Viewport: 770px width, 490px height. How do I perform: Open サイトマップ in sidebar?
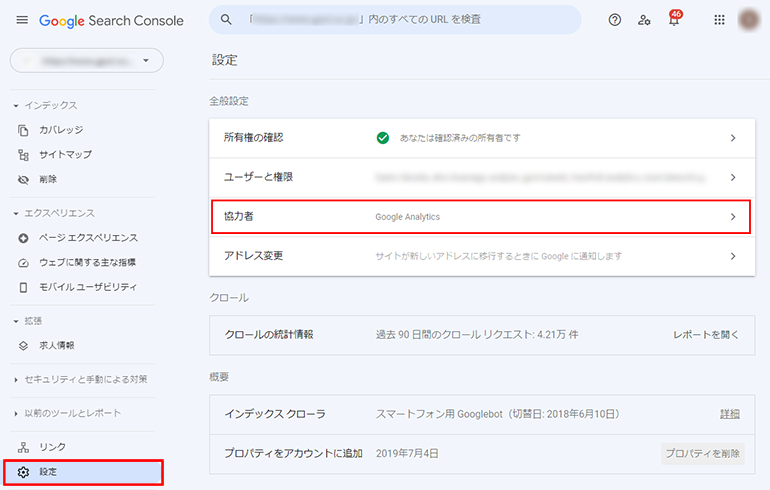65,155
